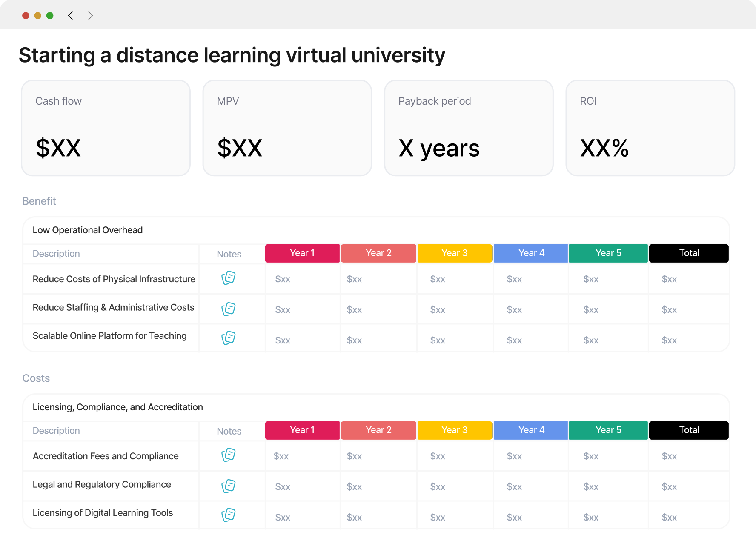Viewport: 756px width, 555px height.
Task: Click Year 1 value for Physical Infrastructure row
Action: click(x=283, y=279)
